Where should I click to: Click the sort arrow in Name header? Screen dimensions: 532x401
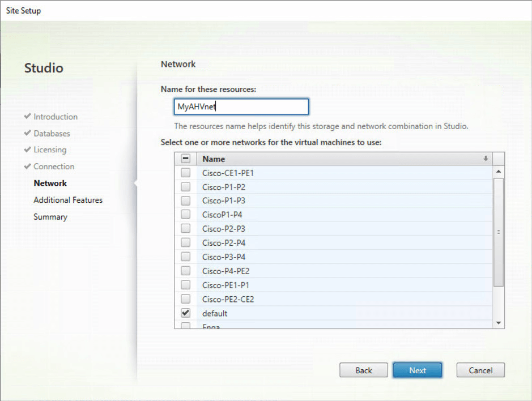tap(486, 159)
